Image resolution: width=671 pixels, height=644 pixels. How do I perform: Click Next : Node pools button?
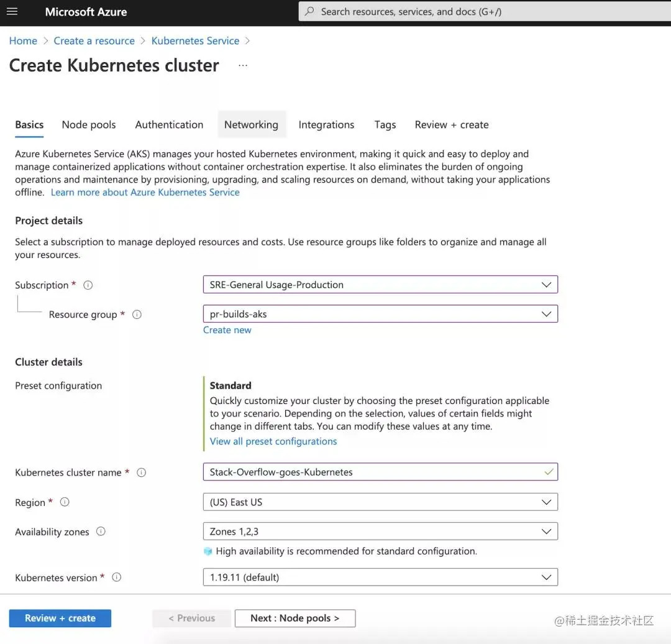pyautogui.click(x=295, y=619)
